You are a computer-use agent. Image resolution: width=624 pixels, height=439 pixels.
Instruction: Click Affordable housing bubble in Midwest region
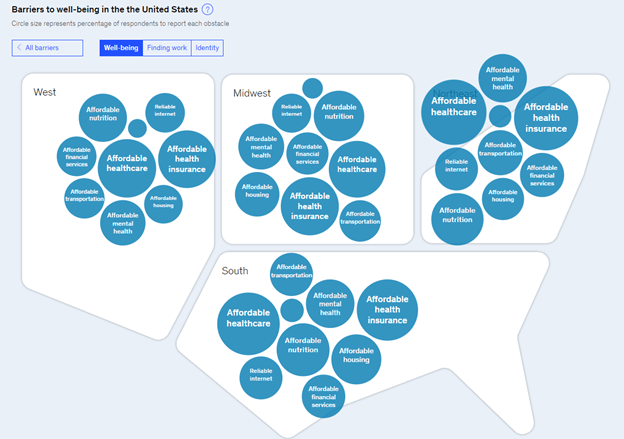pos(258,192)
